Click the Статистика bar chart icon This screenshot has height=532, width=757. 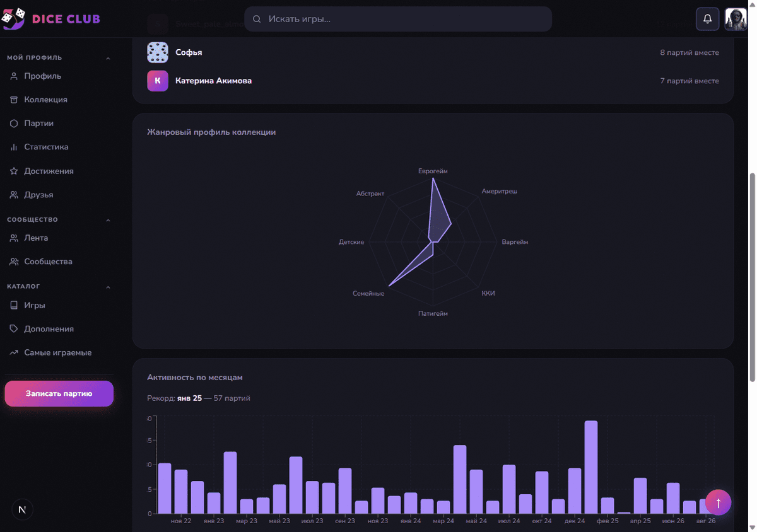[x=14, y=147]
